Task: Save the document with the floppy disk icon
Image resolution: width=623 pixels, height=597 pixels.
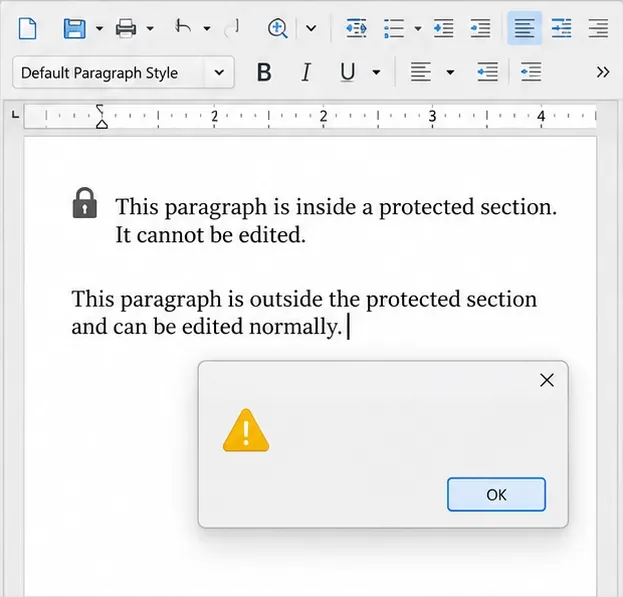Action: (75, 29)
